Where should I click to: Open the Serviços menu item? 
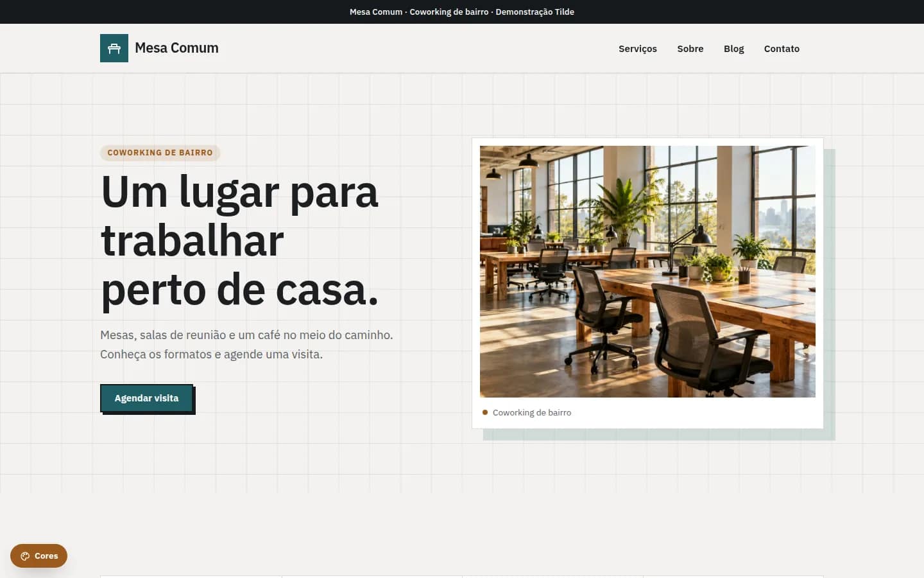(x=638, y=49)
